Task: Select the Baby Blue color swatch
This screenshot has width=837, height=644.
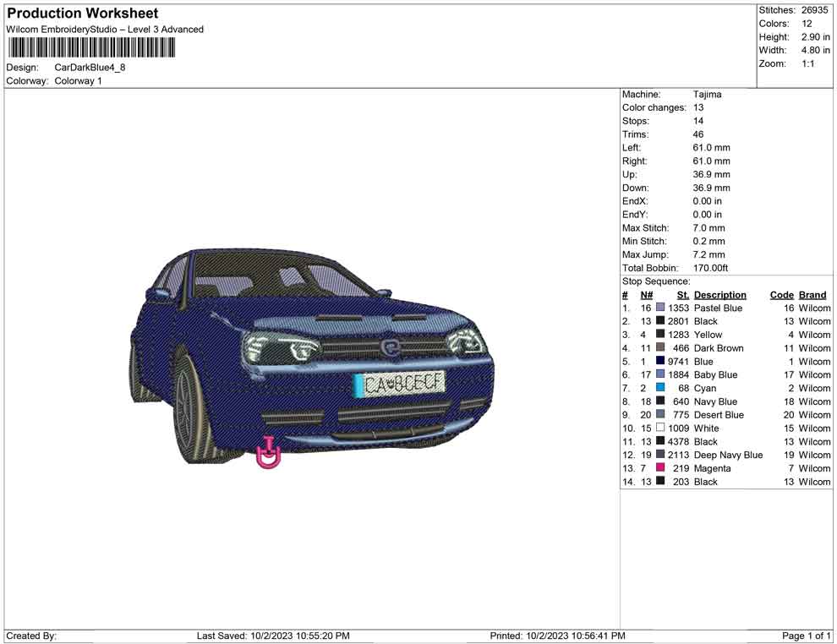Action: tap(660, 374)
